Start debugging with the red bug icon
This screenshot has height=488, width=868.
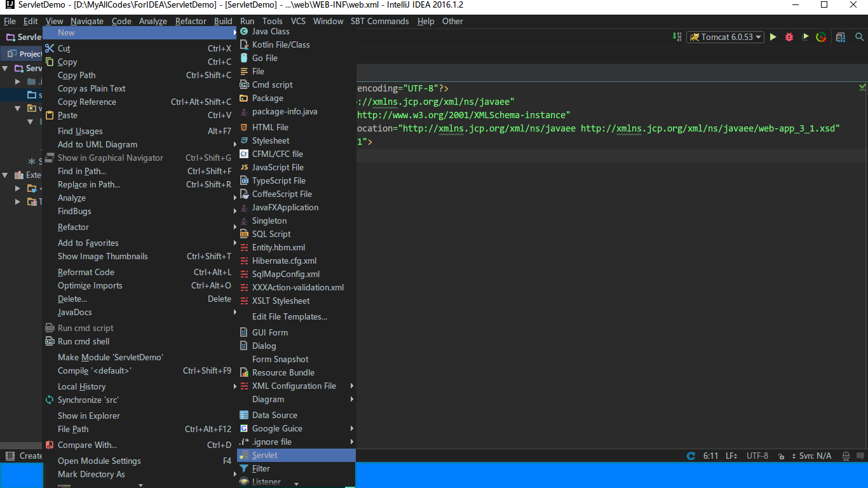click(x=789, y=37)
